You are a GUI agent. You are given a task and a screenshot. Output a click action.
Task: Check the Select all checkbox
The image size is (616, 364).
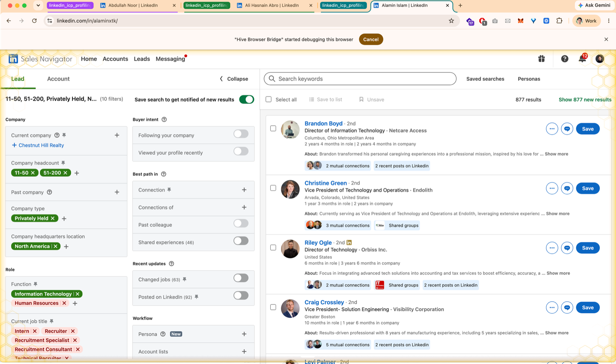click(269, 99)
